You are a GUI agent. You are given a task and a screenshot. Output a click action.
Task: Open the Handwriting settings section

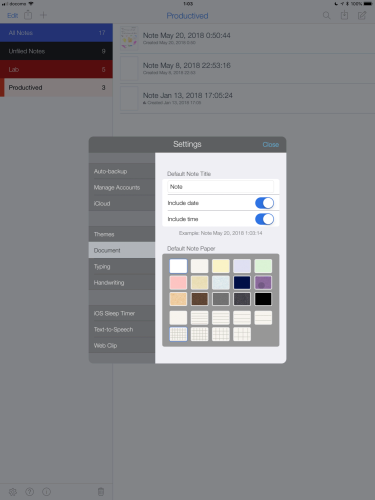(x=122, y=283)
